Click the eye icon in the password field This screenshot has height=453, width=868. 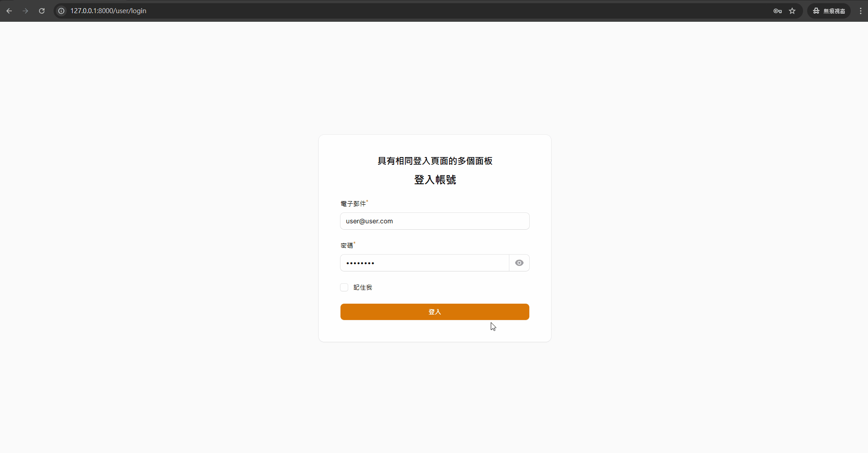pos(518,263)
